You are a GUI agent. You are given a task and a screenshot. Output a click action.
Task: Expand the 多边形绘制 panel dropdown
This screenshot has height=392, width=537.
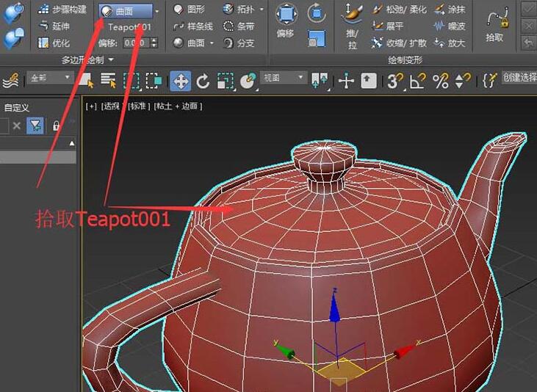tap(111, 59)
